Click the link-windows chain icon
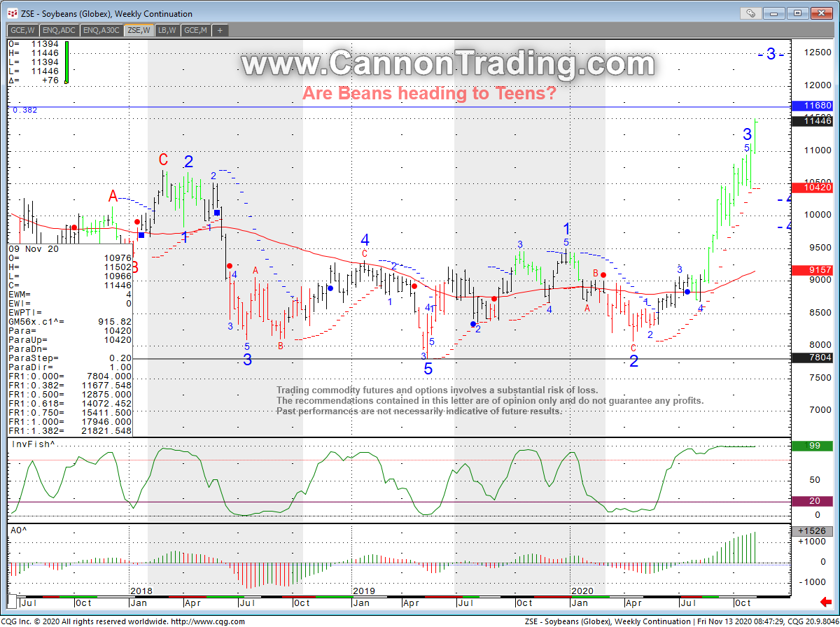Image resolution: width=840 pixels, height=627 pixels. tap(750, 13)
